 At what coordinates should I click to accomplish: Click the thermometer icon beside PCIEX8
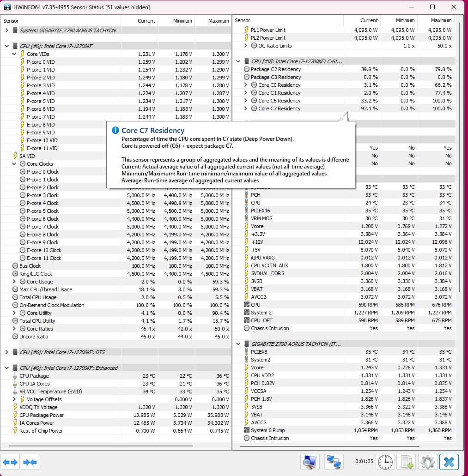click(247, 351)
